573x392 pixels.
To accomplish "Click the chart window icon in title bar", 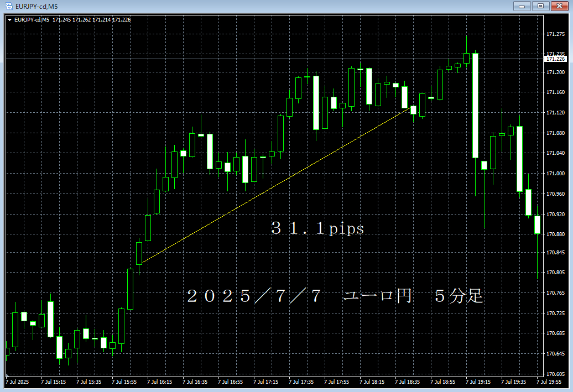I will pos(8,6).
